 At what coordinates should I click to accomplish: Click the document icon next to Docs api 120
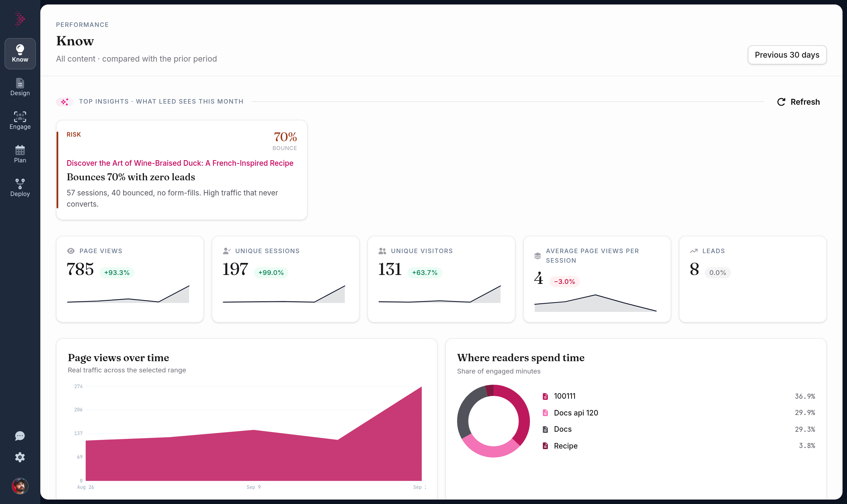tap(545, 413)
